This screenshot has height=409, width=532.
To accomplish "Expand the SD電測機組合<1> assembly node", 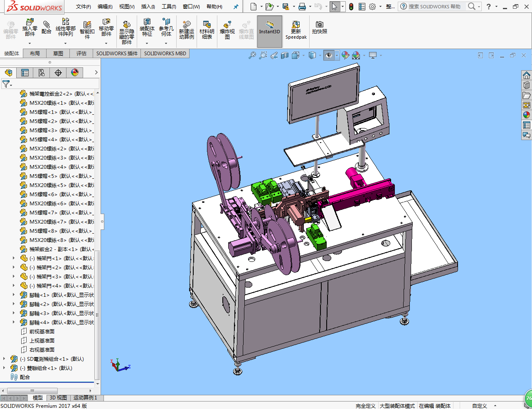I will pyautogui.click(x=4, y=359).
